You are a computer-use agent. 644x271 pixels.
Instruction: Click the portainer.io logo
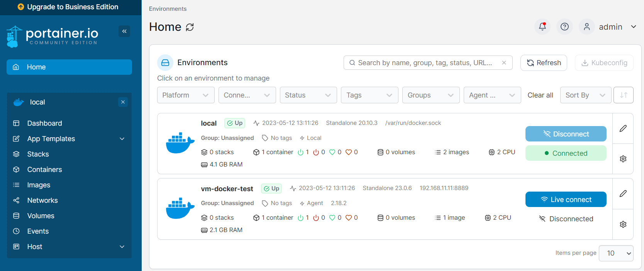pos(53,37)
